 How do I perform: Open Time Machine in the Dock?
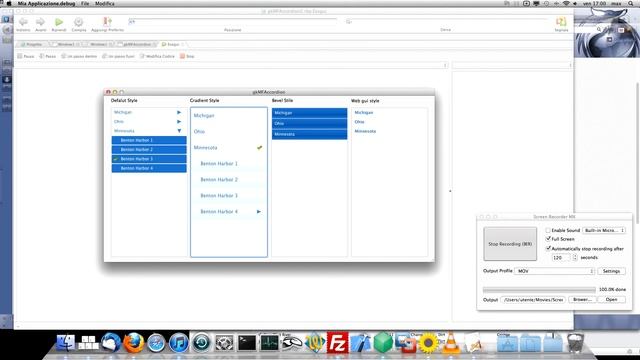pyautogui.click(x=201, y=343)
